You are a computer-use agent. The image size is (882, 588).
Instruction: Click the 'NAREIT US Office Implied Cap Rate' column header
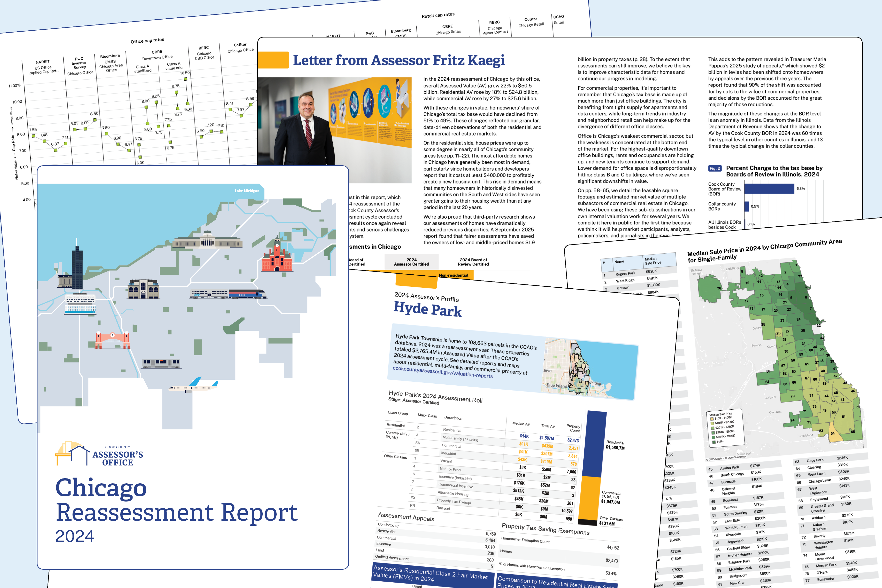(x=43, y=67)
